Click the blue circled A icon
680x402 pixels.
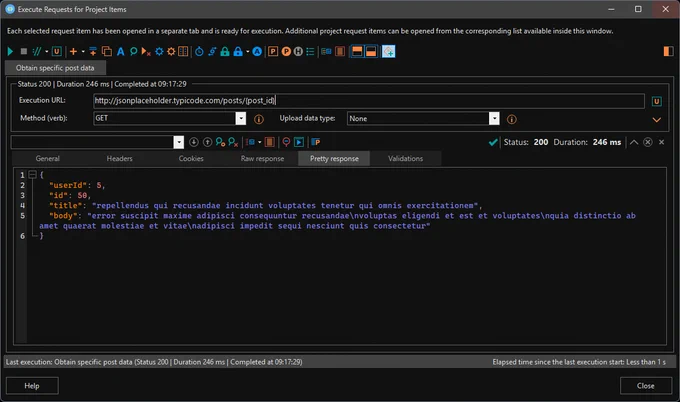click(x=257, y=52)
